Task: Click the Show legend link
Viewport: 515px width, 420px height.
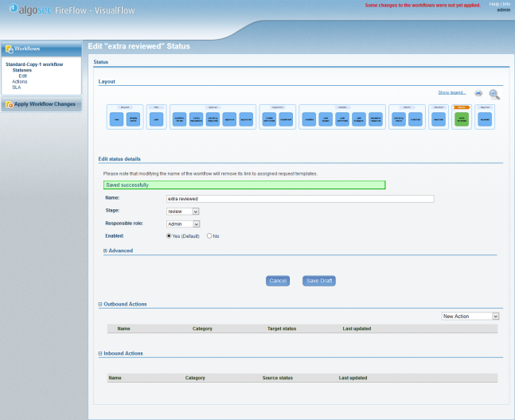Action: click(x=452, y=93)
